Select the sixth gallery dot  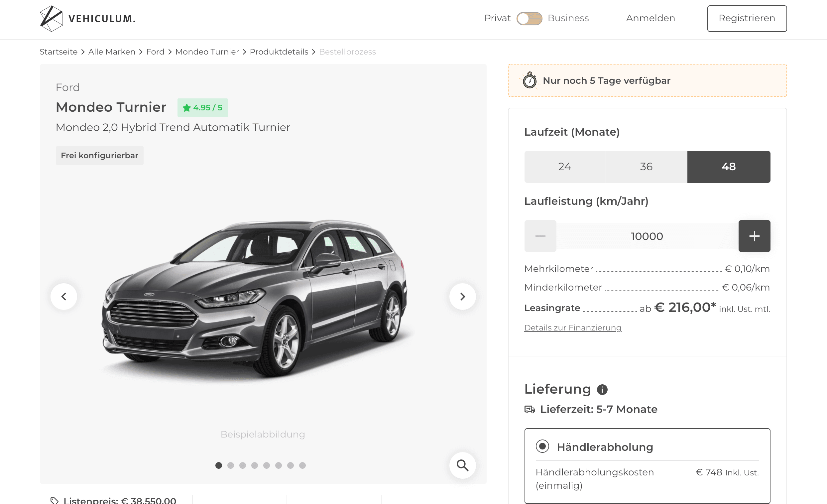[279, 465]
